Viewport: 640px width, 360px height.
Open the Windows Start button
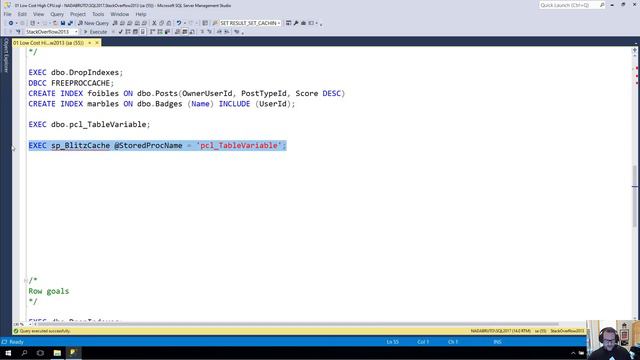click(x=8, y=353)
